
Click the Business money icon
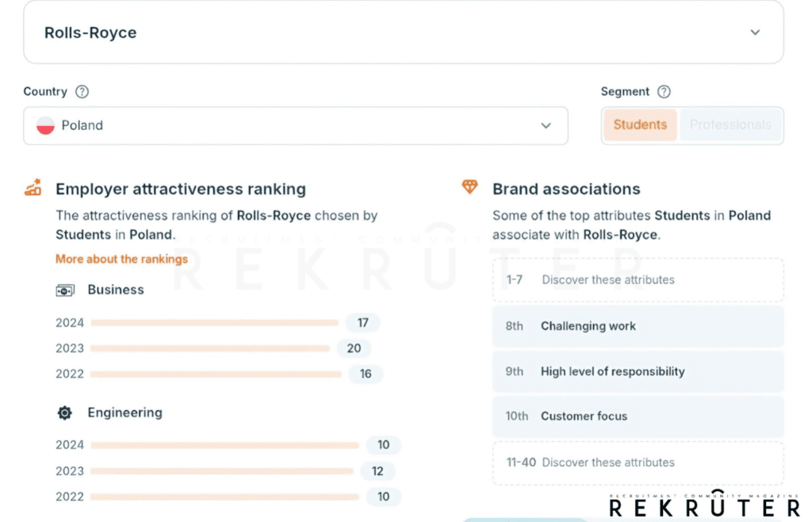tap(65, 290)
